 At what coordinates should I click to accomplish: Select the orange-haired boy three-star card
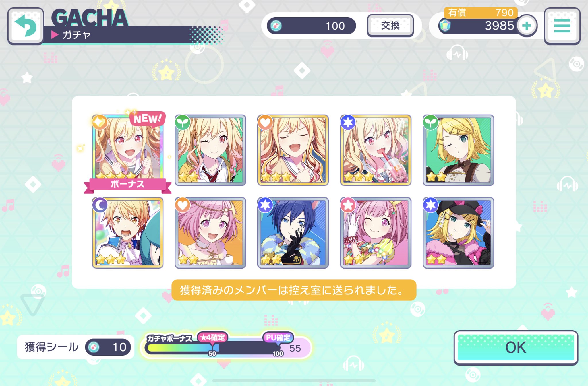(x=128, y=233)
